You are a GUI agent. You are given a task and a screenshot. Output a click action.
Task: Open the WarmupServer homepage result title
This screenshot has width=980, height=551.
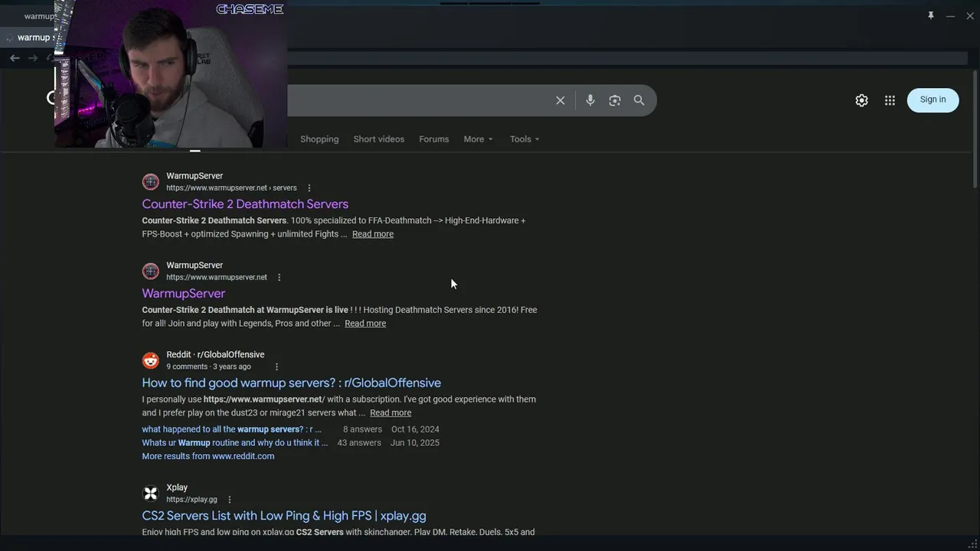184,294
